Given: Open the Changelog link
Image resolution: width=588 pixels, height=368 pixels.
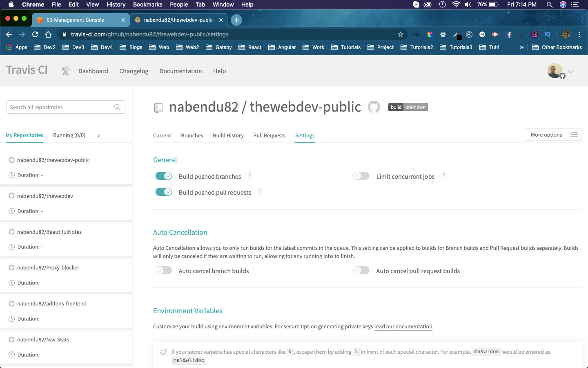Looking at the screenshot, I should click(134, 71).
